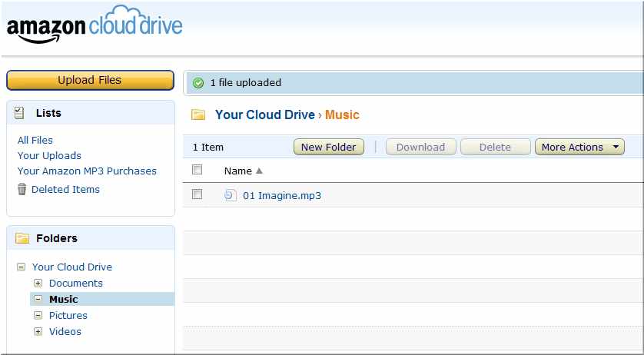This screenshot has width=644, height=355.
Task: Click the Lists checklist icon
Action: (19, 113)
